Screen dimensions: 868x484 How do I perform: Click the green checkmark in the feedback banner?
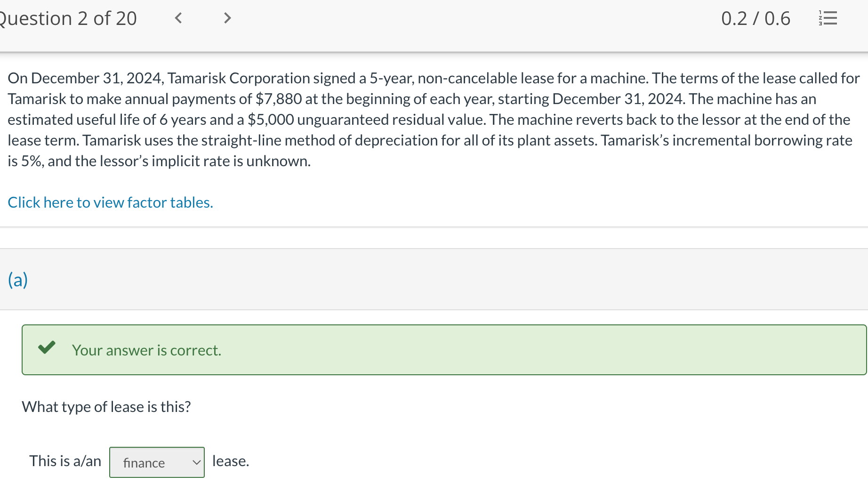pyautogui.click(x=47, y=349)
